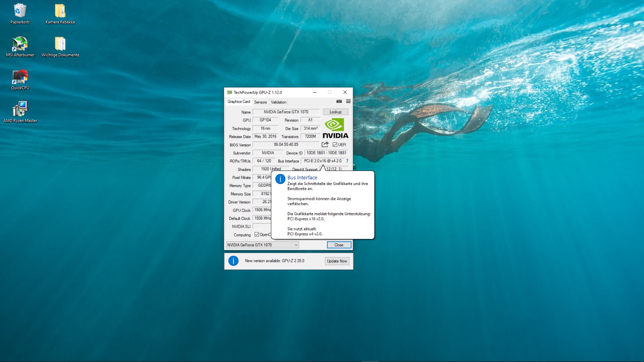Viewport: 644px width, 362px height.
Task: Click tooltip text "PCI-Express x4 v2.0."
Action: click(x=305, y=234)
